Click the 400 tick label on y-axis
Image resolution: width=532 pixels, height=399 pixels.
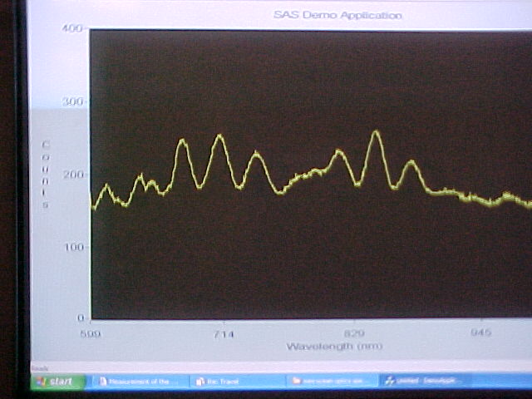pos(73,28)
